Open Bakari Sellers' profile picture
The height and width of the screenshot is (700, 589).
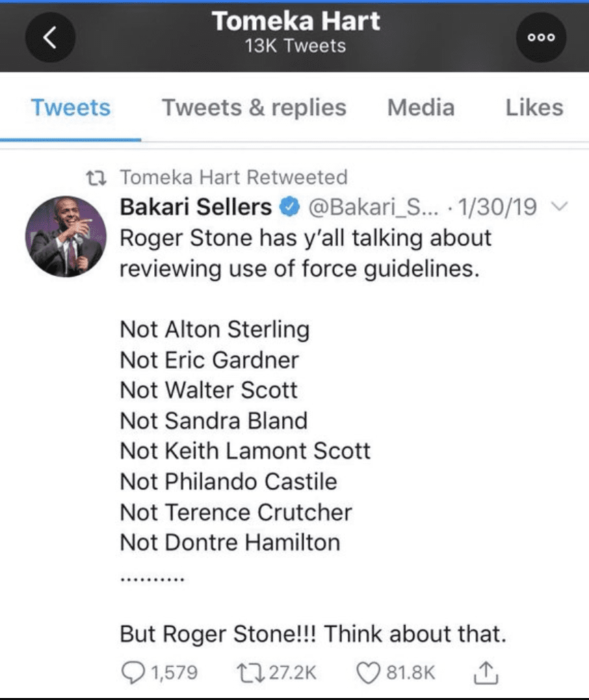(66, 237)
